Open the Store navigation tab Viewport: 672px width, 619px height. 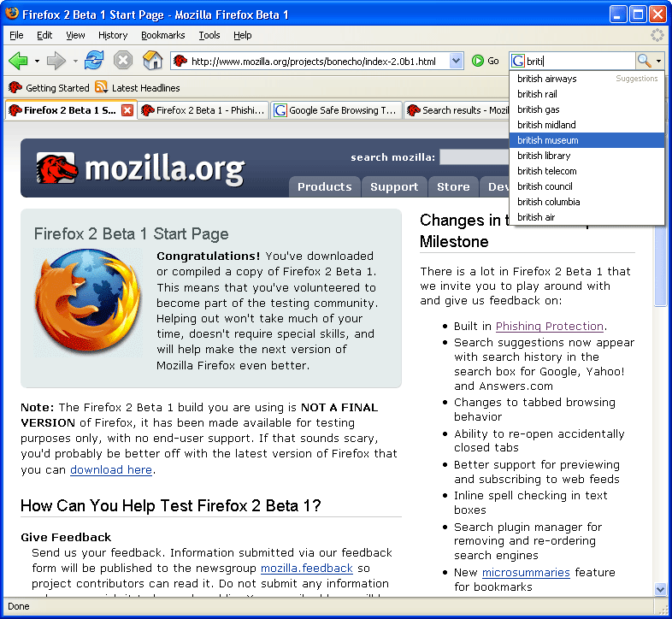click(453, 187)
